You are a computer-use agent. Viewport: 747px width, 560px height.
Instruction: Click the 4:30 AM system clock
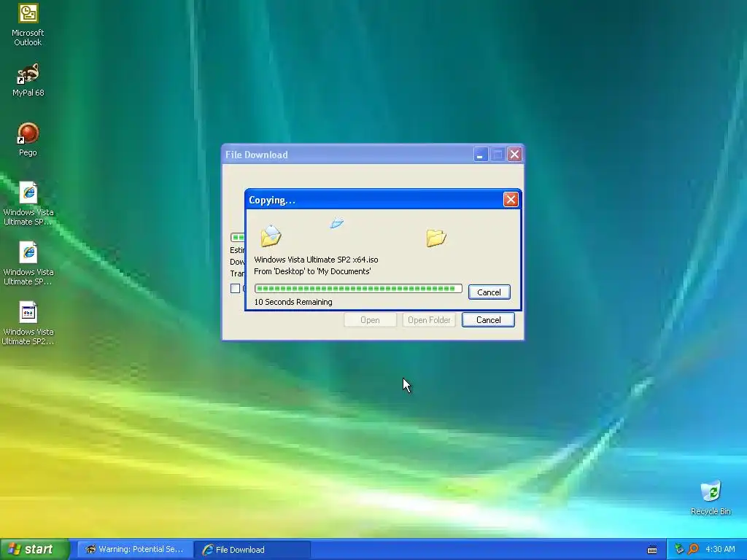click(720, 549)
